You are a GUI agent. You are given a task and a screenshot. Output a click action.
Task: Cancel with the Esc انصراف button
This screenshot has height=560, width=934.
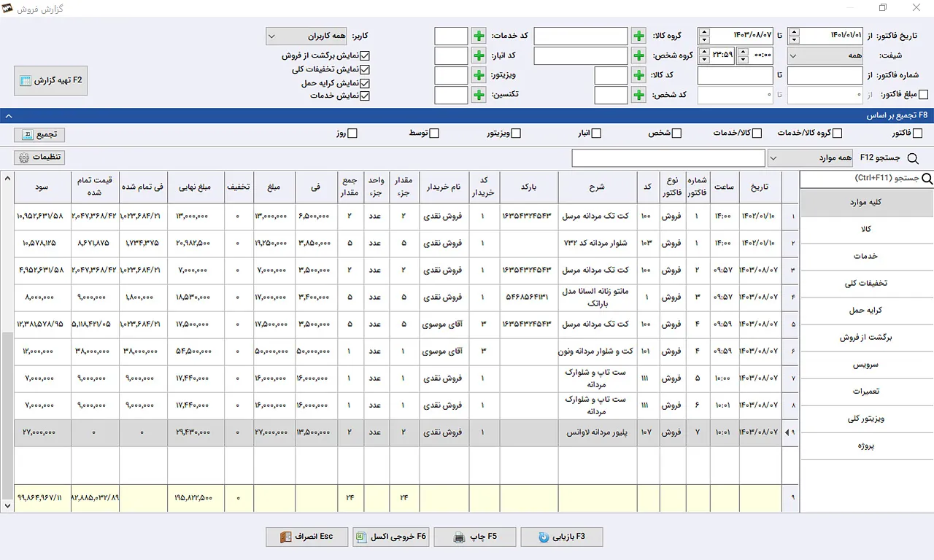coord(306,537)
